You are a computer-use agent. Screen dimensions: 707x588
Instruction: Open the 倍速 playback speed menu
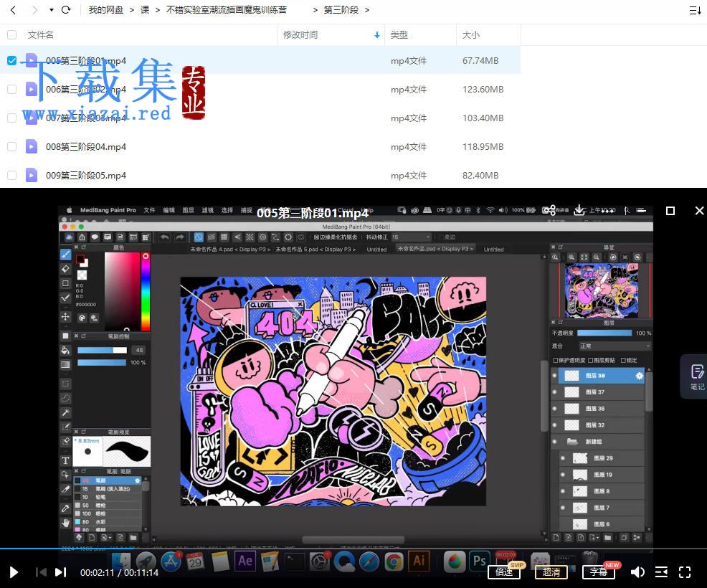[x=504, y=572]
